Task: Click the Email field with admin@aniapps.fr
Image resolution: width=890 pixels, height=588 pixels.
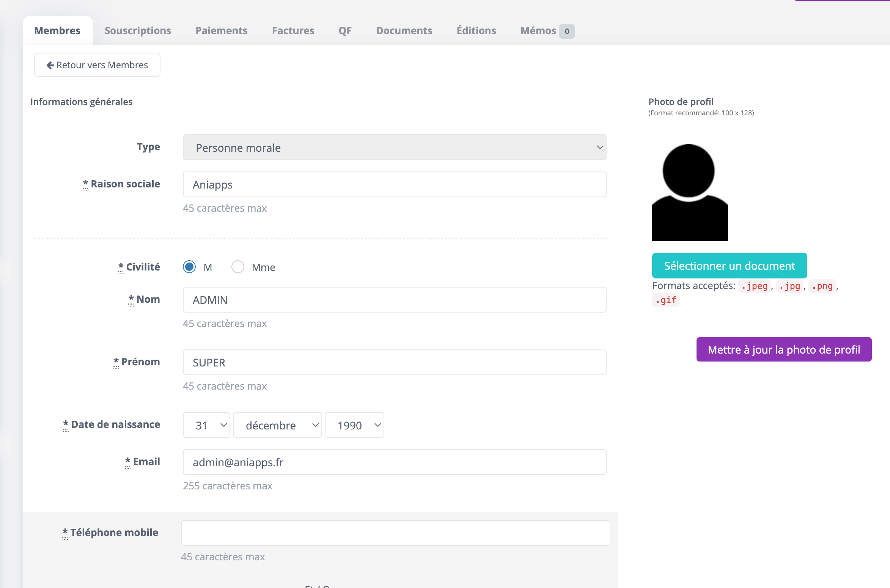Action: pyautogui.click(x=395, y=462)
